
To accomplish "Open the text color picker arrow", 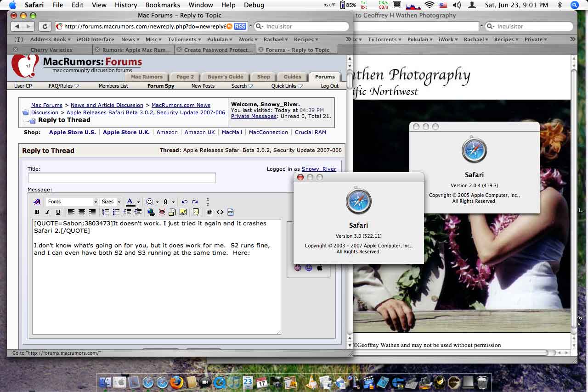I will [x=138, y=202].
